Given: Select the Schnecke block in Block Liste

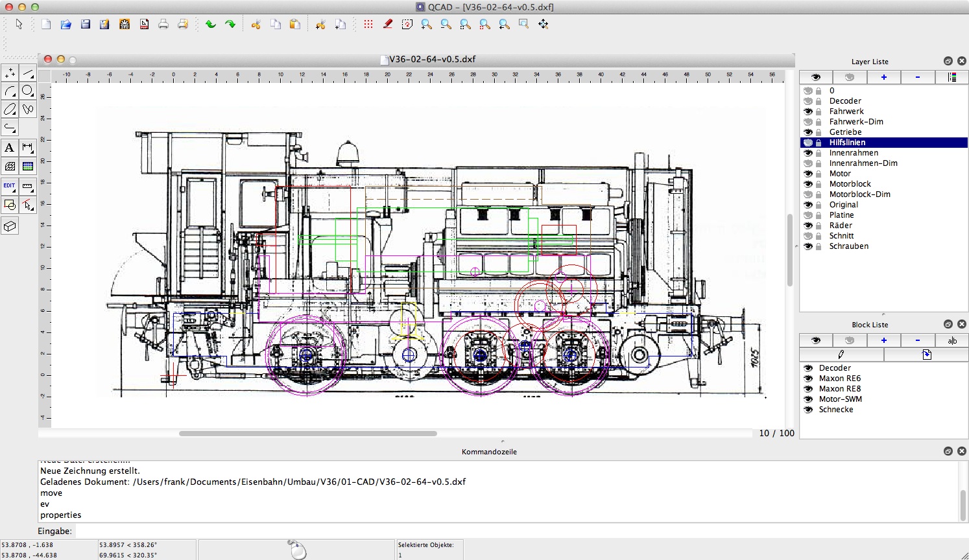Looking at the screenshot, I should click(x=836, y=410).
